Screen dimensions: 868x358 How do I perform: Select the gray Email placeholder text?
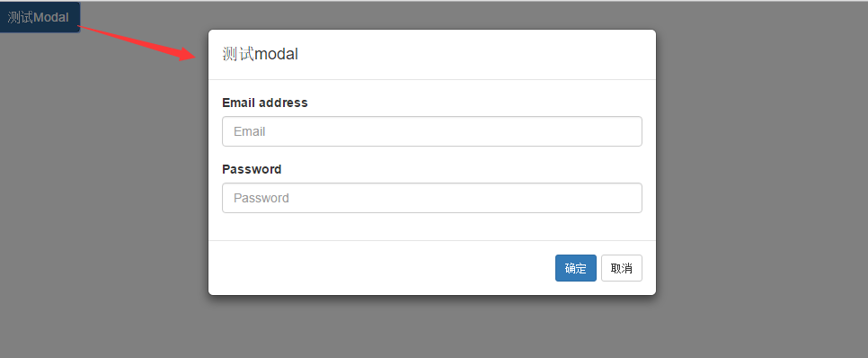tap(250, 131)
